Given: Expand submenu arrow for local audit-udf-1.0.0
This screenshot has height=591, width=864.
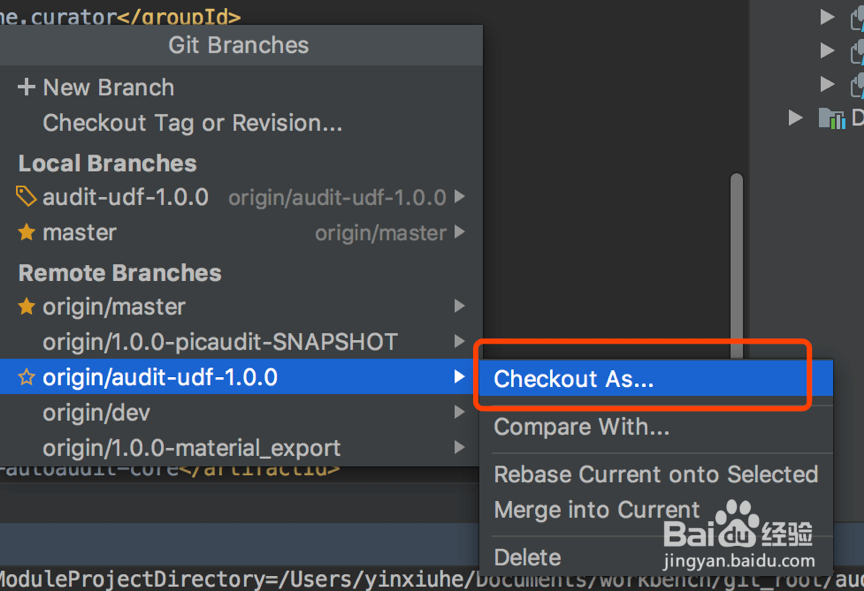Looking at the screenshot, I should tap(460, 197).
